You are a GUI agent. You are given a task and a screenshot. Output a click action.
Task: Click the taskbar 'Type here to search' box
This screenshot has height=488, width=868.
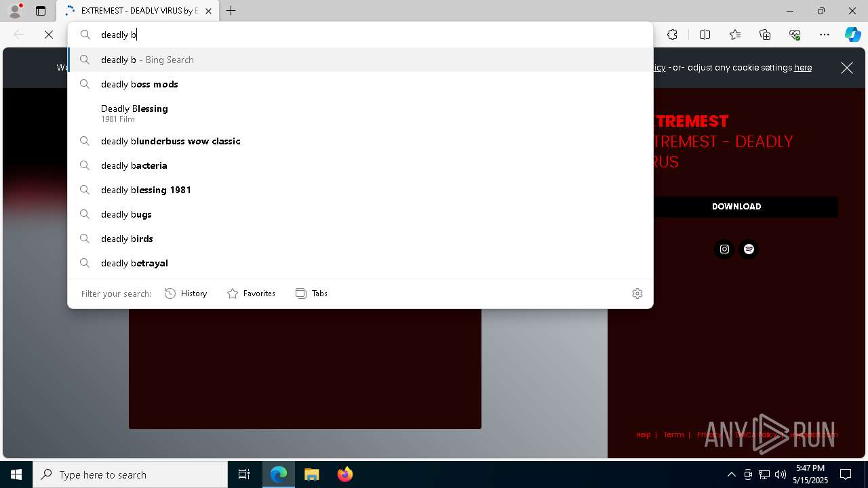(x=130, y=474)
